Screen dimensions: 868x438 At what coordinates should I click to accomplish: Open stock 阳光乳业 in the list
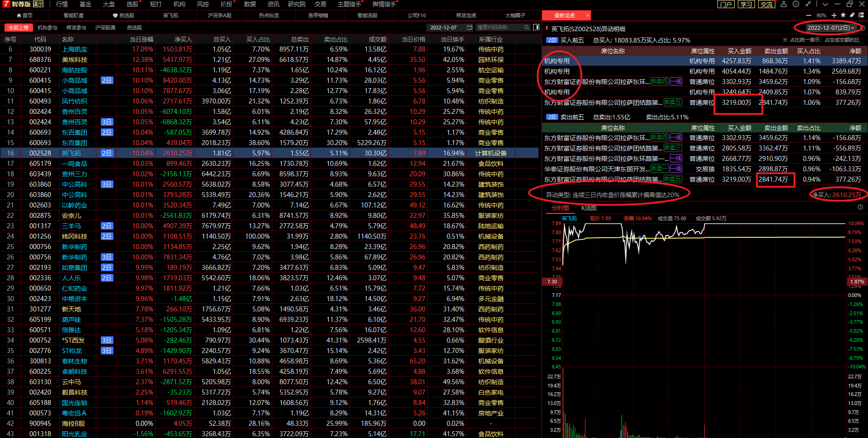point(75,434)
